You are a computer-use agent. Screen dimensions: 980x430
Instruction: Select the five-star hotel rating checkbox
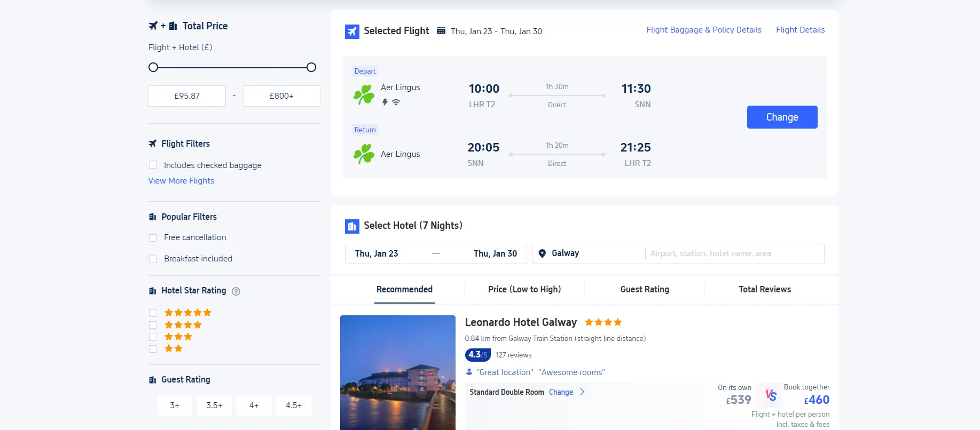tap(153, 313)
